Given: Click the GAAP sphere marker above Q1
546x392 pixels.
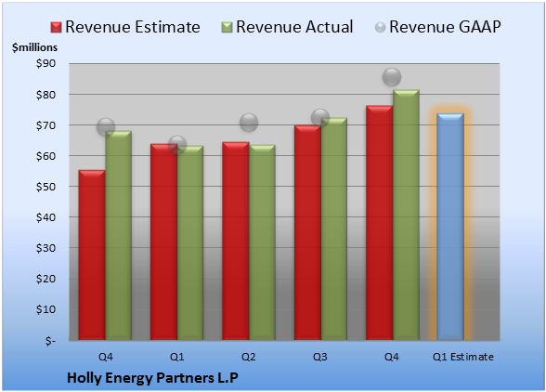Looking at the screenshot, I should click(x=177, y=144).
